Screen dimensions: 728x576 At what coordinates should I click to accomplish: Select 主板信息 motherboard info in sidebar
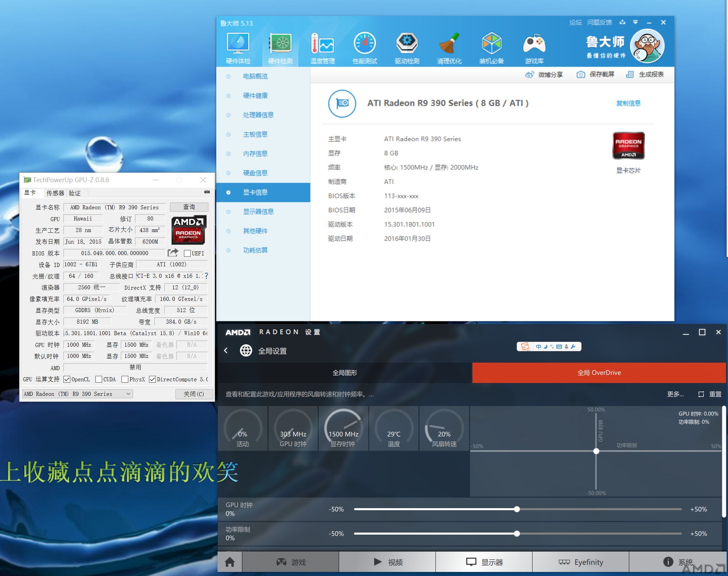263,134
